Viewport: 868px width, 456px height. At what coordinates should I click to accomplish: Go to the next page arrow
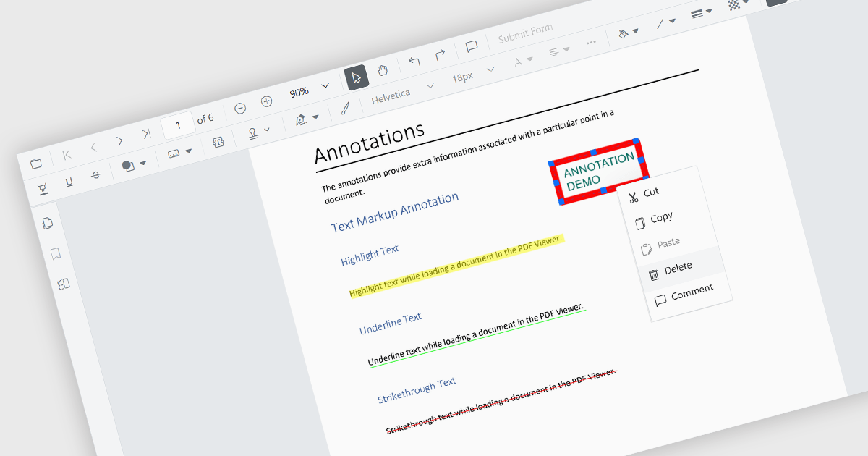click(119, 141)
